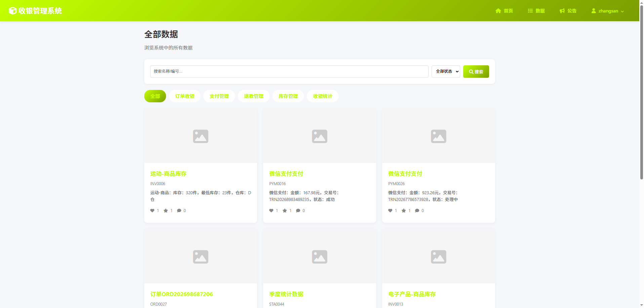Select the 支付管理 category tab
The height and width of the screenshot is (308, 644).
pyautogui.click(x=219, y=96)
